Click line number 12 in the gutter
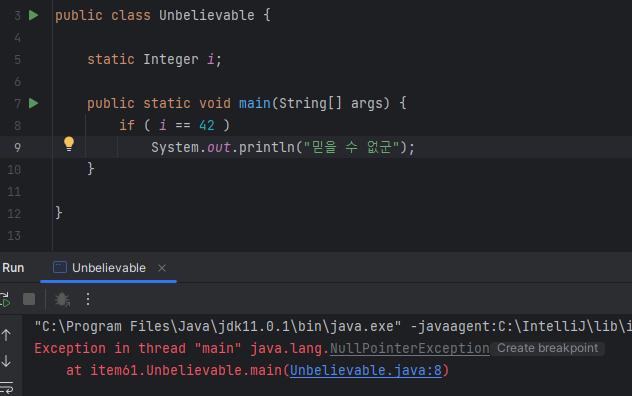 click(x=14, y=213)
